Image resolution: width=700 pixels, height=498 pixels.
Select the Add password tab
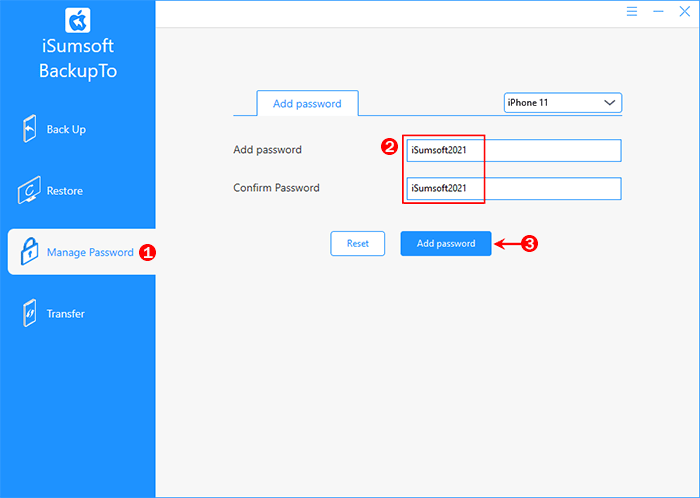[307, 104]
